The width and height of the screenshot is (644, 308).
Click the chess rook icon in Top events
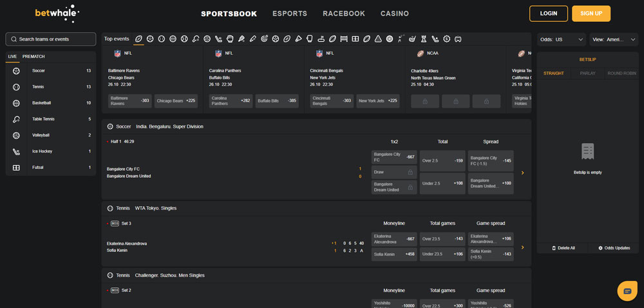[424, 39]
